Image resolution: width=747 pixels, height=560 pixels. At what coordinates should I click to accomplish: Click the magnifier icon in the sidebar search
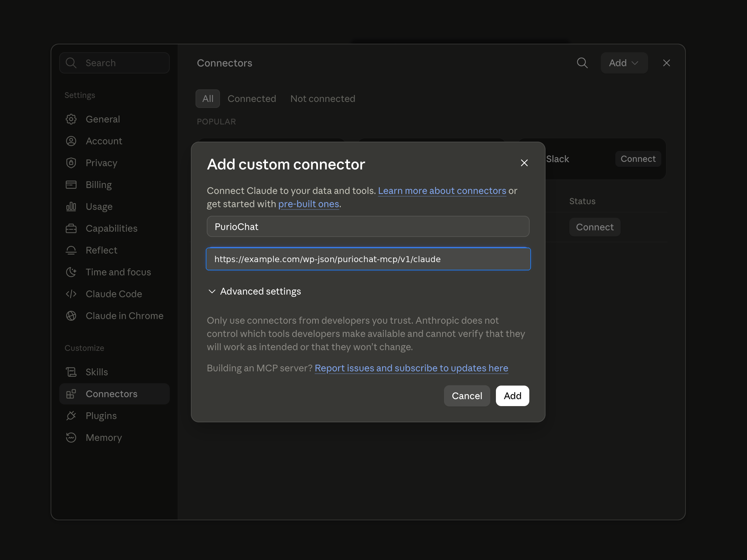71,63
